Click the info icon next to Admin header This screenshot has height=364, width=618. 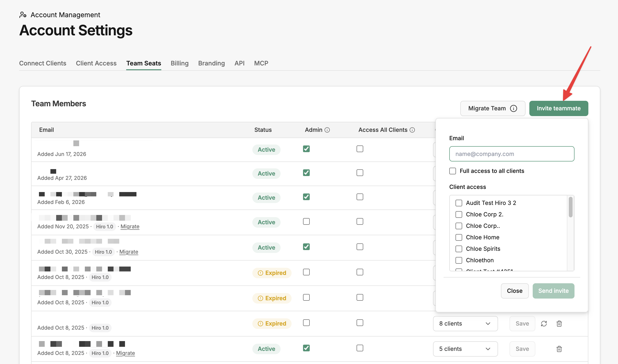(327, 130)
